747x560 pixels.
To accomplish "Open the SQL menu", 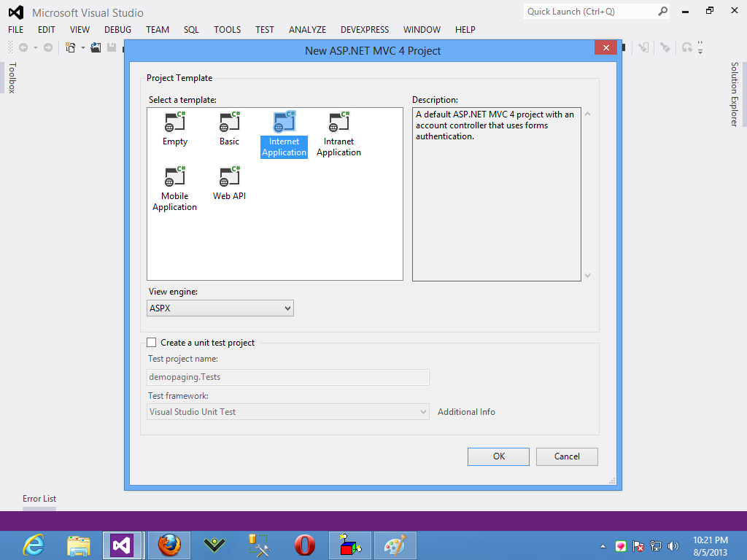I will [191, 29].
